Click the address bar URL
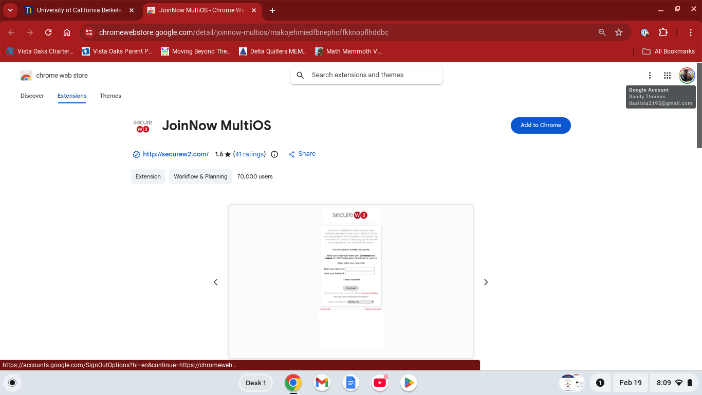The image size is (702, 395). click(244, 32)
